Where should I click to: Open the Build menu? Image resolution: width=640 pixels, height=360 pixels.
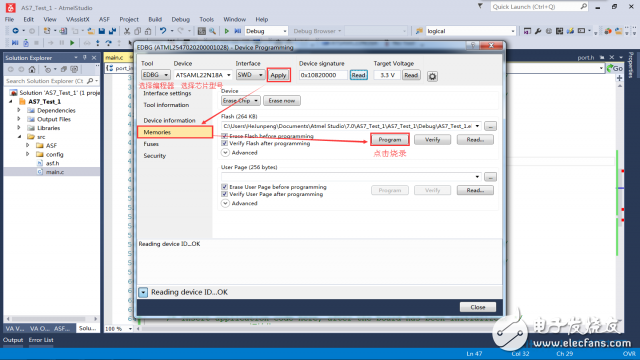[x=155, y=19]
